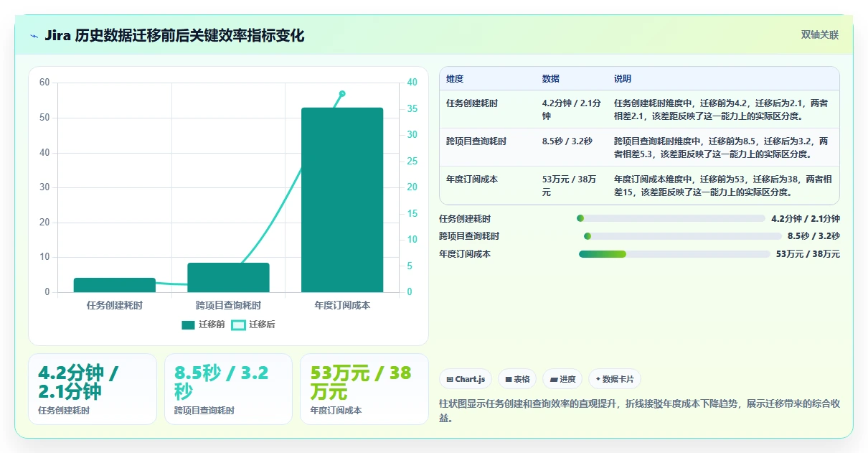Click the 跨项目查询耗时 progress bar

[x=683, y=236]
